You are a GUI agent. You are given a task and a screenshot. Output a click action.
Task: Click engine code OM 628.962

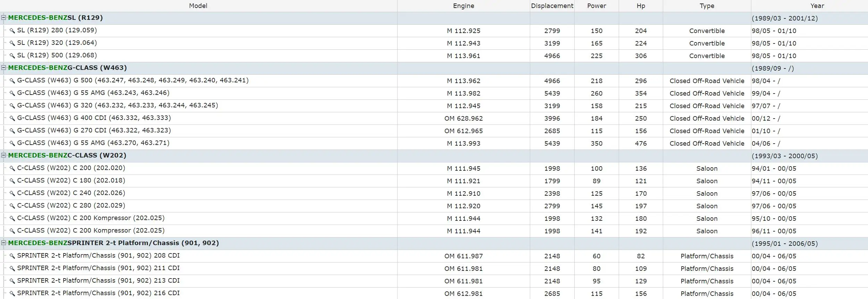pos(464,119)
